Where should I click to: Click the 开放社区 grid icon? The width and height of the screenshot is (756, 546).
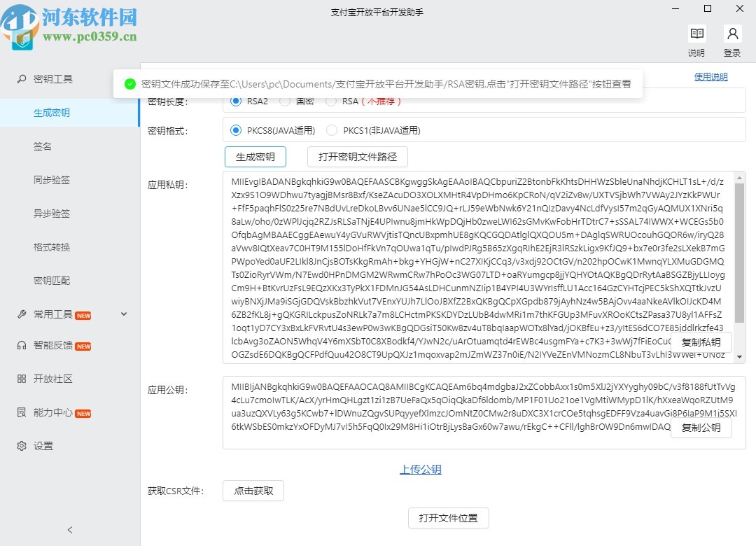[x=22, y=379]
